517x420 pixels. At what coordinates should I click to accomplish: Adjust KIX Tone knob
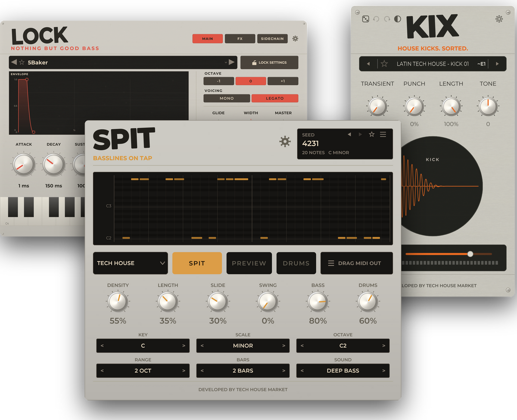(x=488, y=106)
